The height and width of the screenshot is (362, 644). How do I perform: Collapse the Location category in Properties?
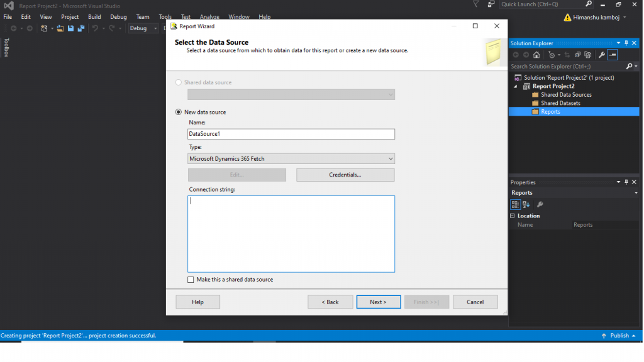513,216
